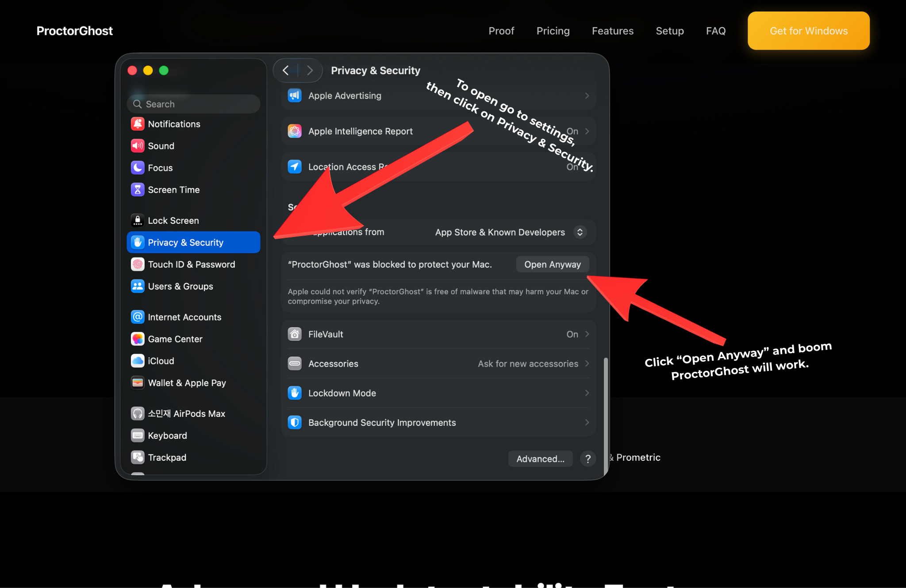Open Notifications settings from the sidebar

(174, 124)
